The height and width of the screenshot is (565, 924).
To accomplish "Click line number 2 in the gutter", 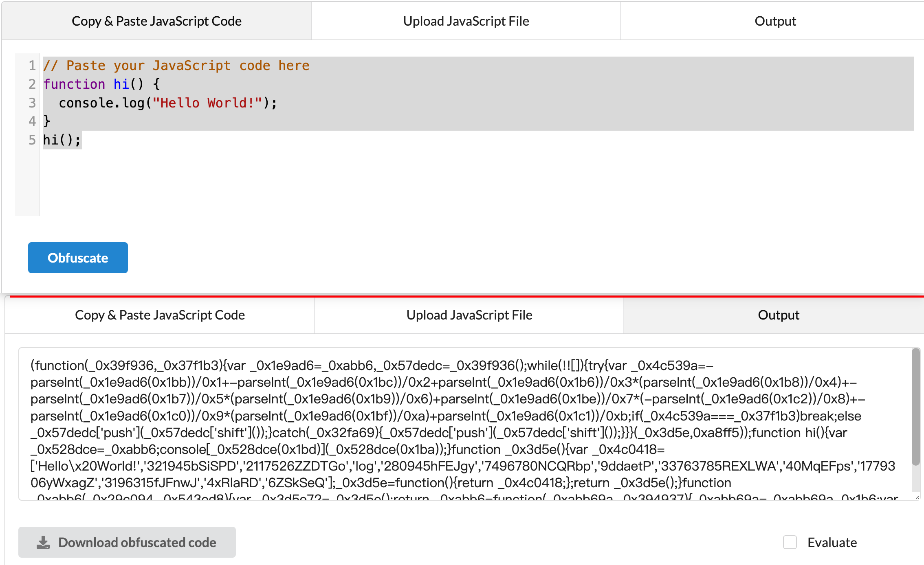I will pos(32,84).
